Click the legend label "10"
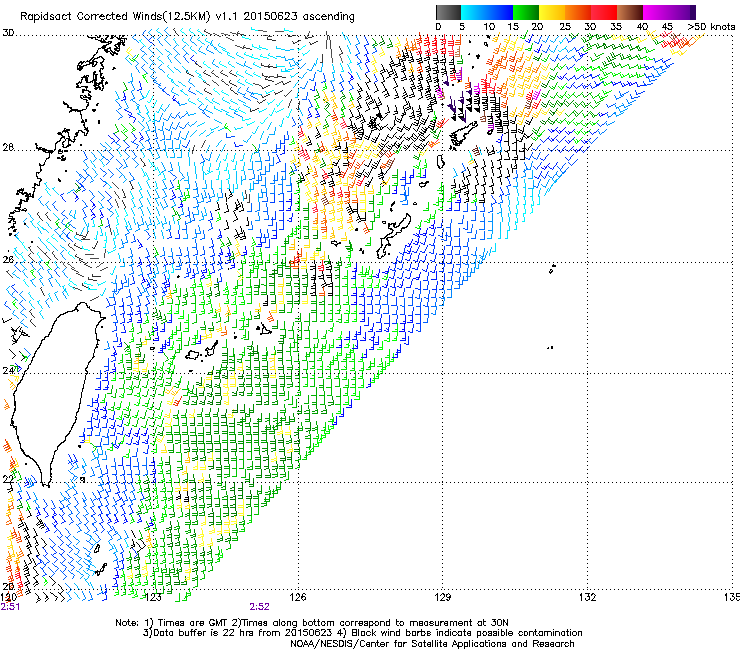This screenshot has width=740, height=650. (x=489, y=26)
